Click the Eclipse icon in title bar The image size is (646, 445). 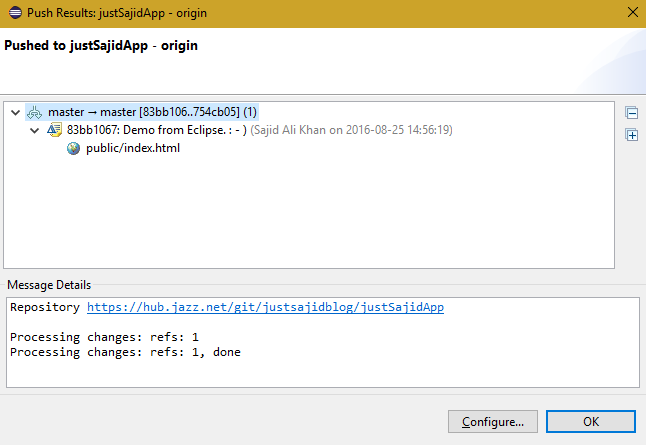click(x=15, y=13)
